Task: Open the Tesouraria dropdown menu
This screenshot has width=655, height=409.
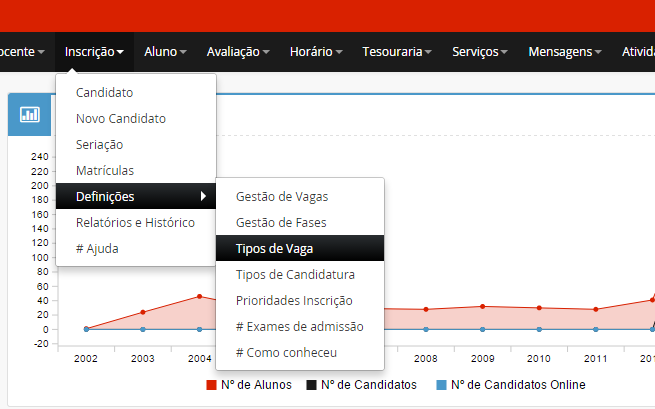Action: pos(397,51)
